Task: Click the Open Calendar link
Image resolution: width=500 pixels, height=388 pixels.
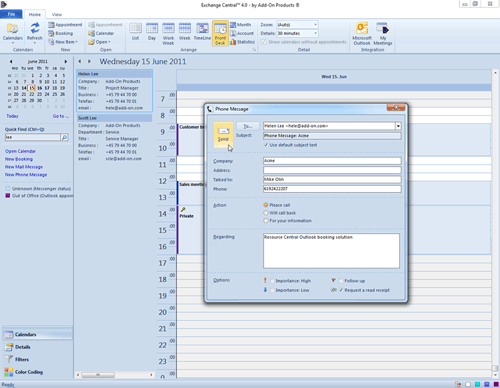Action: 20,151
